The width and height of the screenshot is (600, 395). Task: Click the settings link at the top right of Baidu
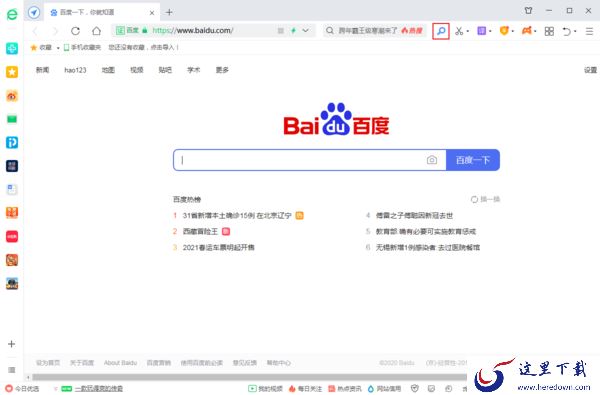[590, 70]
